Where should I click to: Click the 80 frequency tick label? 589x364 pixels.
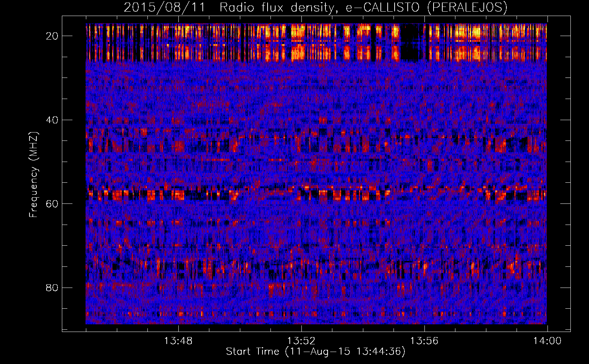coord(52,288)
